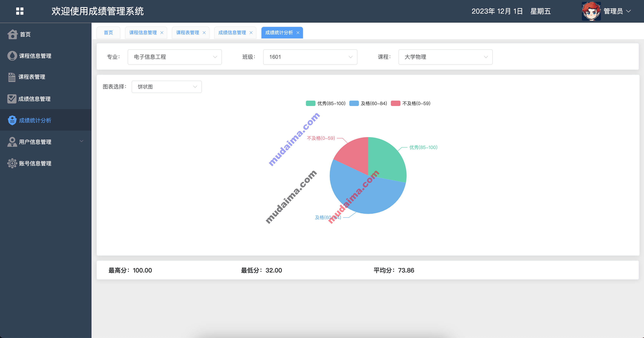
Task: Click the 成绩信息管理 checkmark icon
Action: (12, 99)
